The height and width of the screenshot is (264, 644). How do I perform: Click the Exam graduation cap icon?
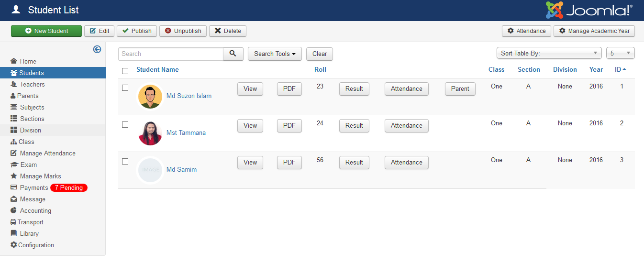pos(14,165)
